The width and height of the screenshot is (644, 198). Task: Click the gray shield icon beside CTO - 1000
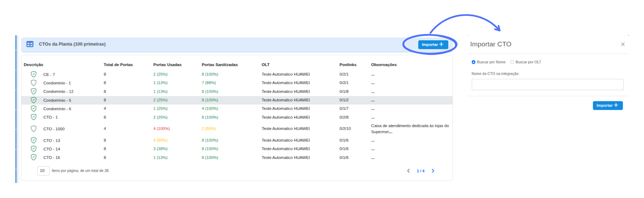click(x=33, y=129)
